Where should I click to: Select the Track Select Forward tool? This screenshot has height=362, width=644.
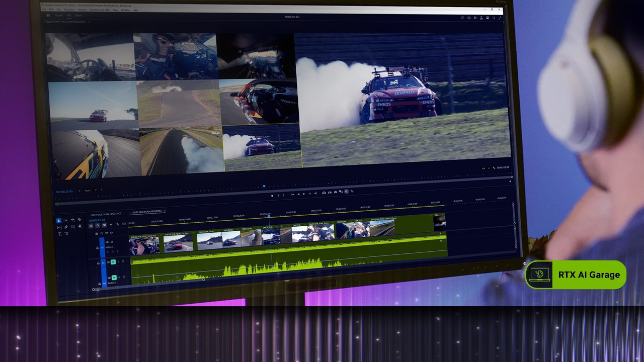[x=66, y=220]
